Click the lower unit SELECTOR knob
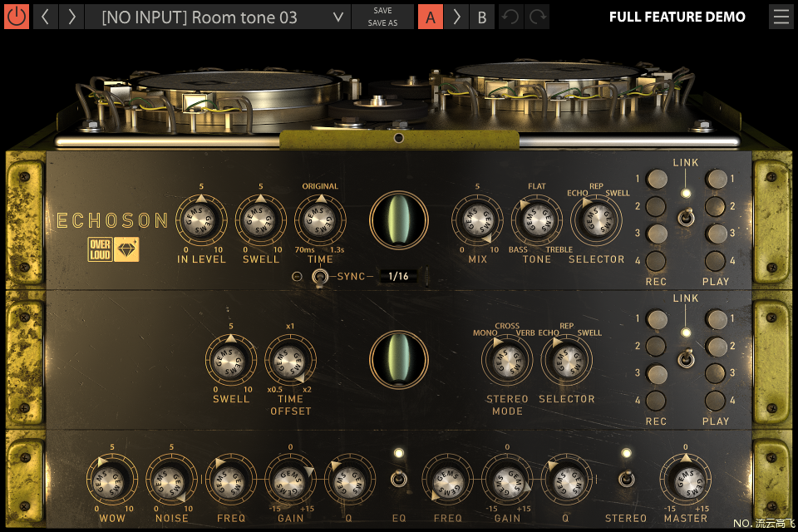This screenshot has height=532, width=798. [x=566, y=361]
